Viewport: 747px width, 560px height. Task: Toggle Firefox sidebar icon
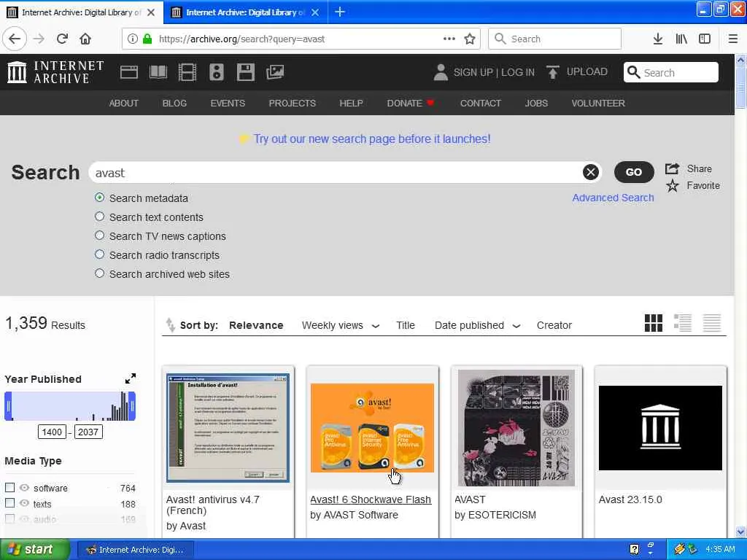(705, 39)
